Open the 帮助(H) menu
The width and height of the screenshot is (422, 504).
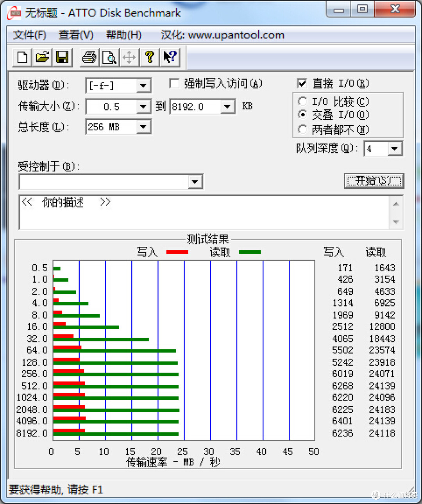click(x=123, y=35)
